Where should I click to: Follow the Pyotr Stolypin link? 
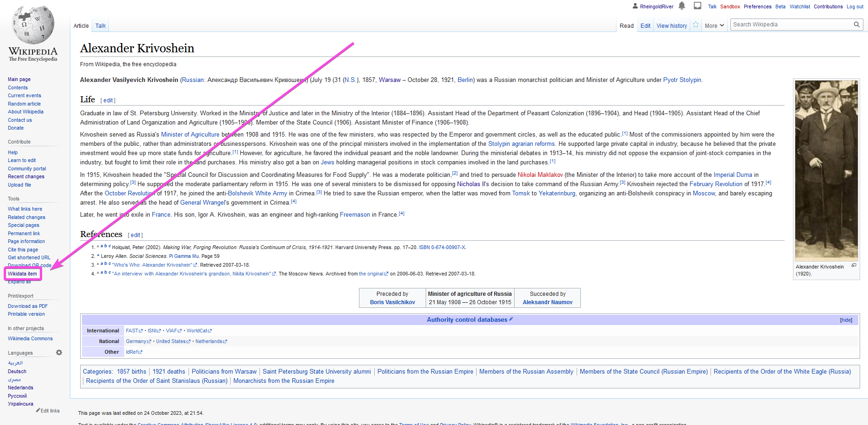pos(682,80)
